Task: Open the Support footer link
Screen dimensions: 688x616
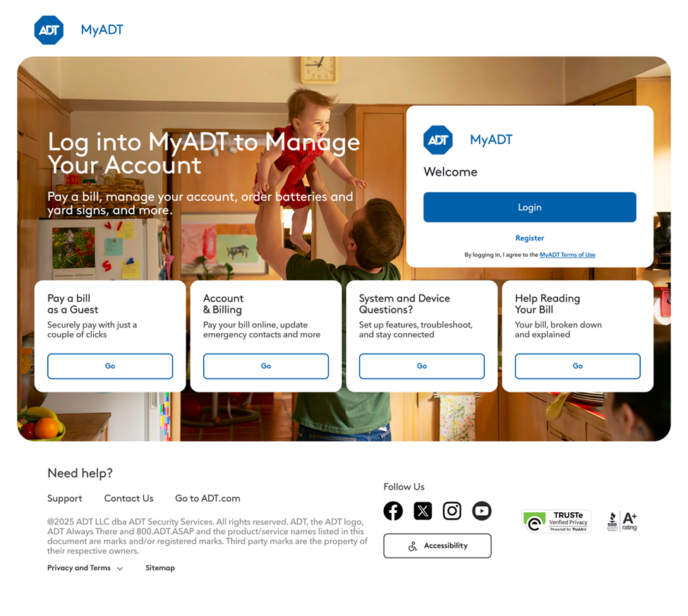Action: tap(64, 498)
